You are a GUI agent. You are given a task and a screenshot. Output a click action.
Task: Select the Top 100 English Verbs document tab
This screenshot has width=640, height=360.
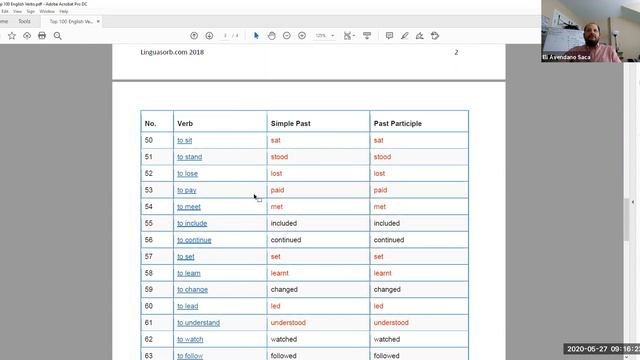coord(71,21)
